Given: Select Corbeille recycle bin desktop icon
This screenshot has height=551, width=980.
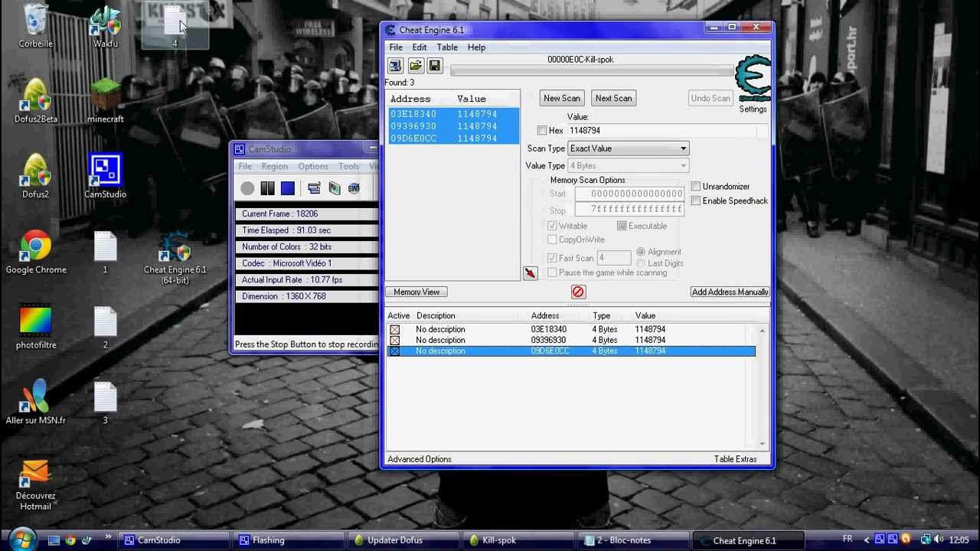Looking at the screenshot, I should coord(36,27).
